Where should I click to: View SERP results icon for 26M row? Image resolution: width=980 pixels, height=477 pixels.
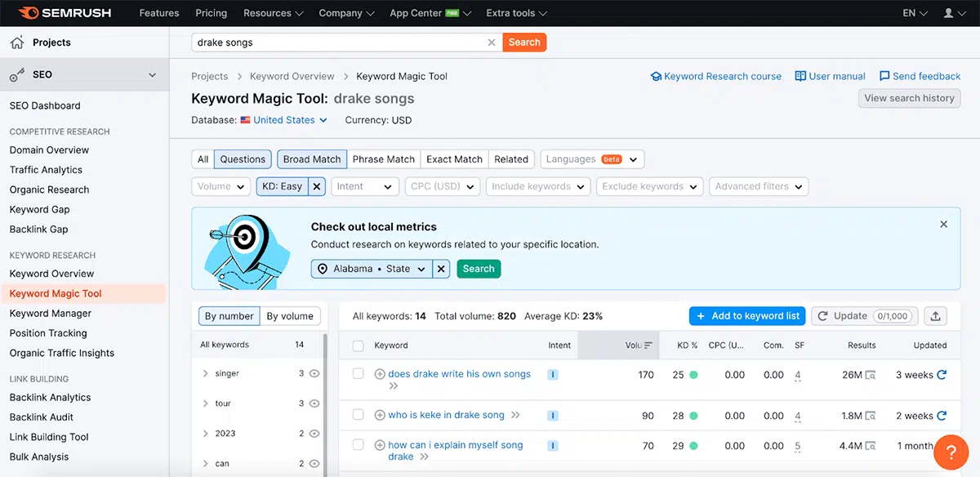871,375
